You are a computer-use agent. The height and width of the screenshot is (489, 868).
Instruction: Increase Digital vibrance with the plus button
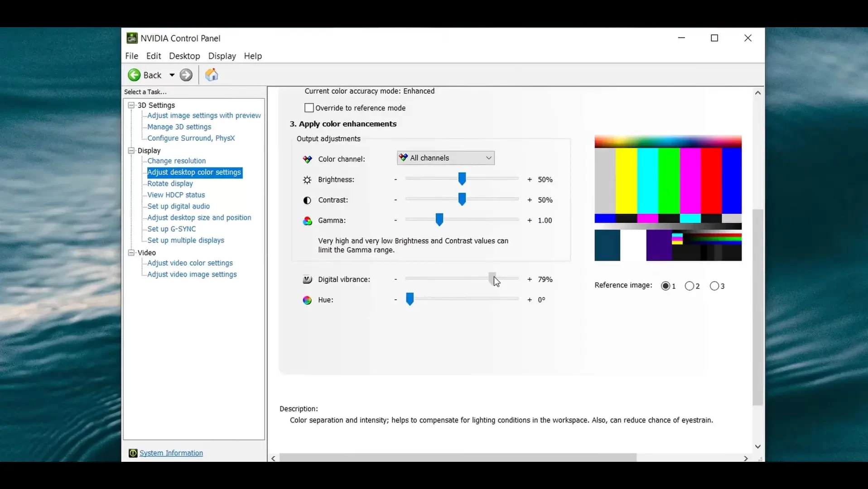tap(530, 279)
